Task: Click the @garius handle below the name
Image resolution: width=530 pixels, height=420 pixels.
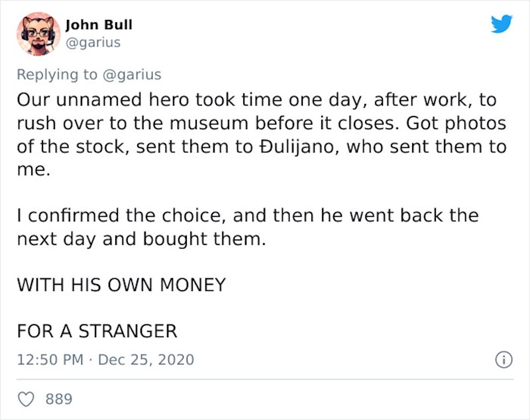Action: 93,42
